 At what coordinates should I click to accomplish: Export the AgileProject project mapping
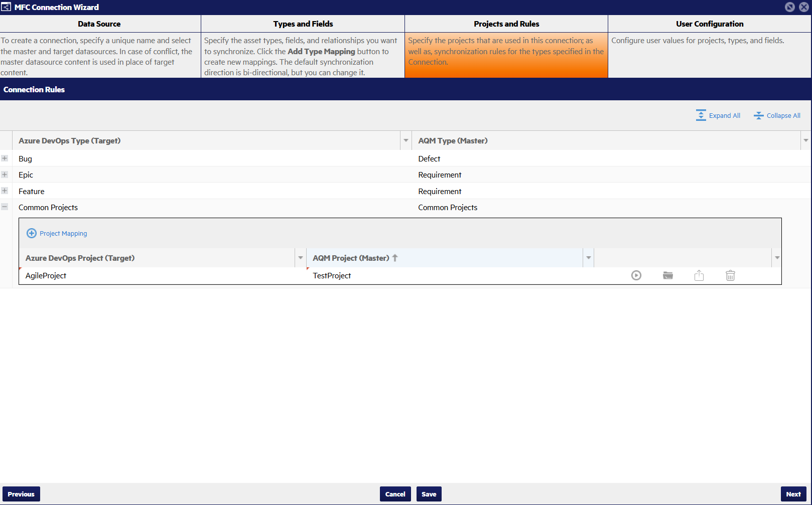point(699,275)
